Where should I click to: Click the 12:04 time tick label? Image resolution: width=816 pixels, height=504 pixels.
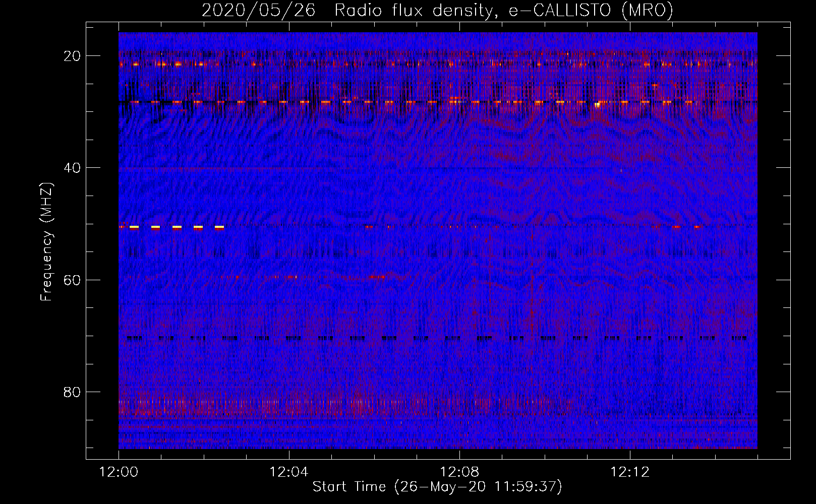tap(289, 472)
